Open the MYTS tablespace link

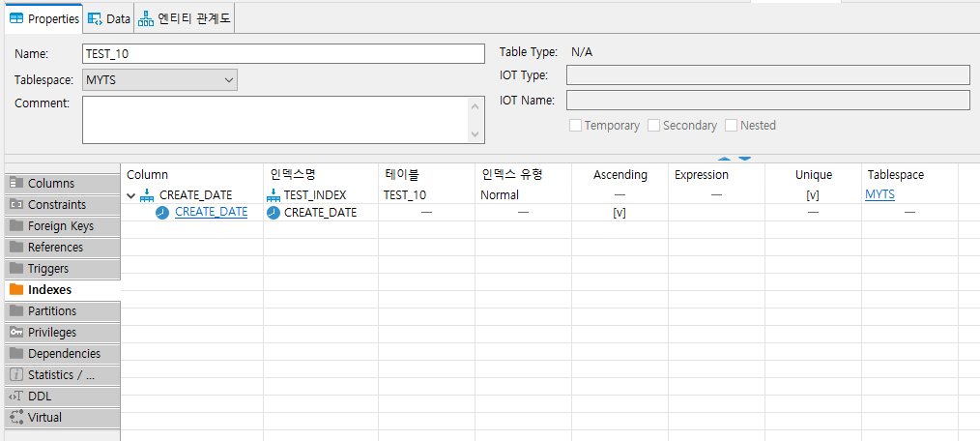pos(879,194)
